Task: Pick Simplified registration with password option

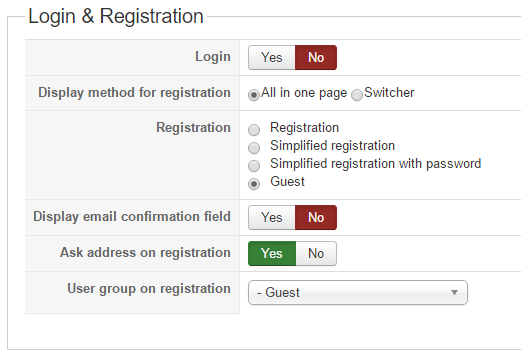Action: 254,166
